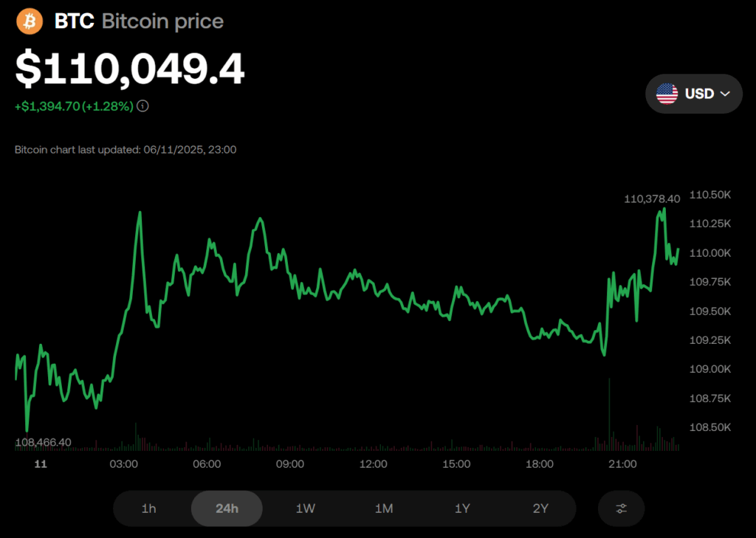Click the 03:00 time axis label

pos(124,464)
